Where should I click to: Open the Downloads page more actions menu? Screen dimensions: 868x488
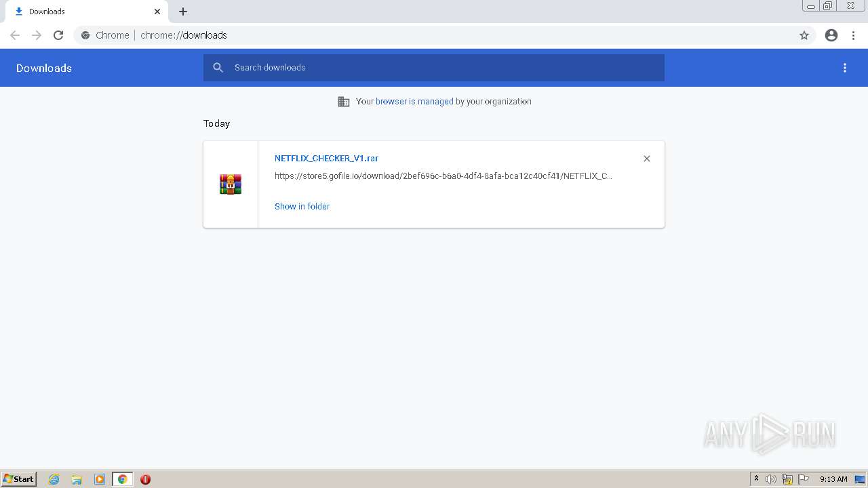coord(845,68)
